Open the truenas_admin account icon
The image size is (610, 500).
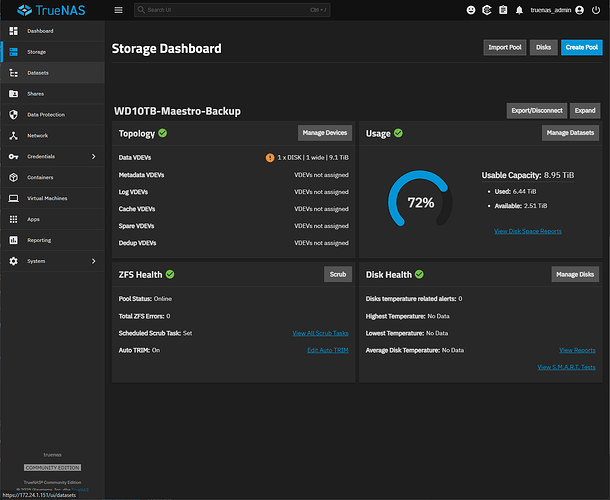[x=580, y=10]
